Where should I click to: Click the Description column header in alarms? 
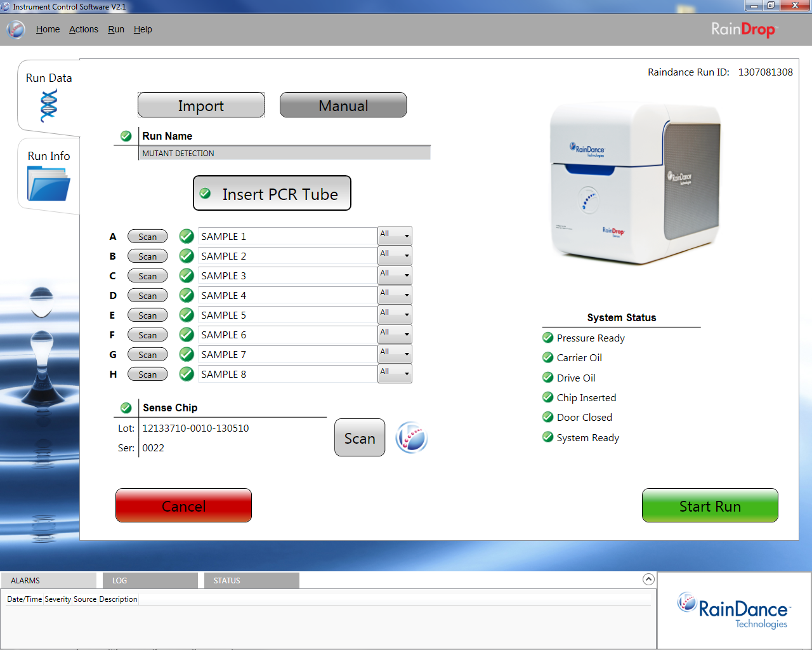click(118, 599)
